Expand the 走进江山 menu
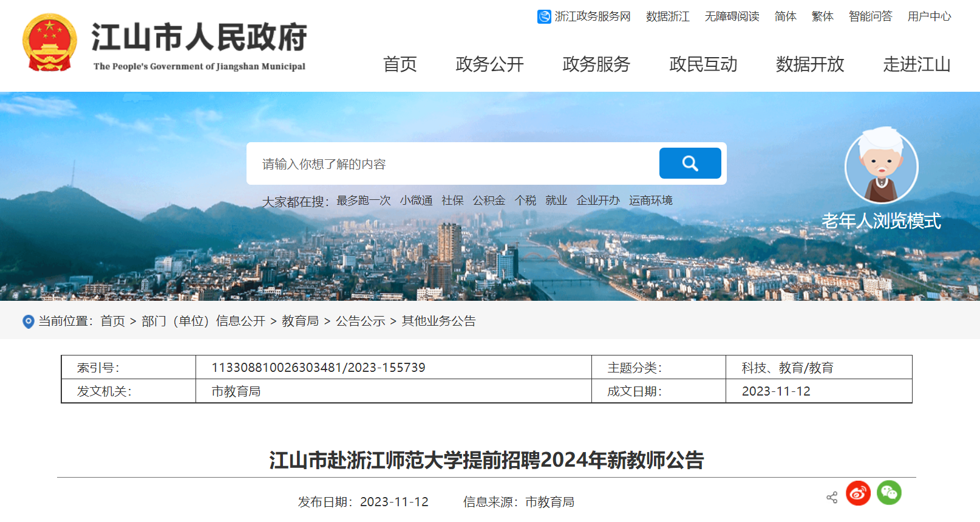Image resolution: width=980 pixels, height=522 pixels. 916,64
